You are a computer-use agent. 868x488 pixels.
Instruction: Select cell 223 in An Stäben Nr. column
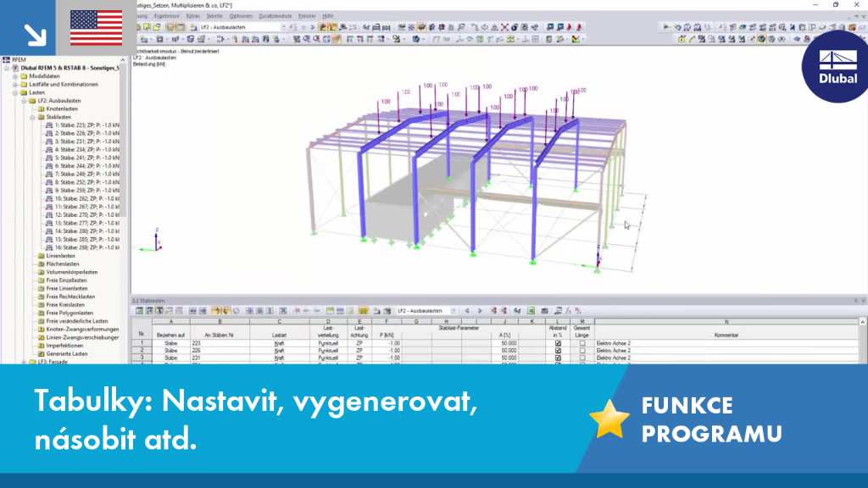point(220,344)
